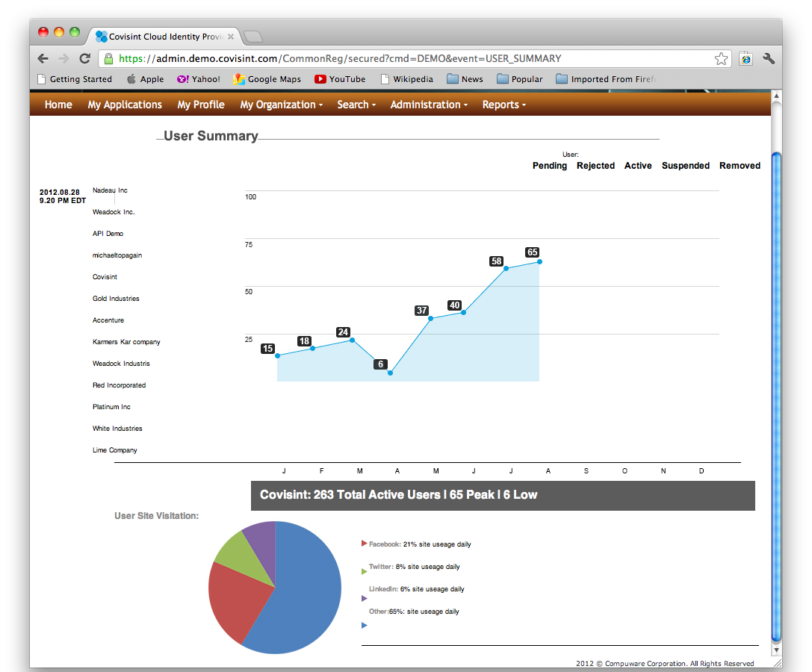Bookmark this page using the star icon

(x=720, y=59)
